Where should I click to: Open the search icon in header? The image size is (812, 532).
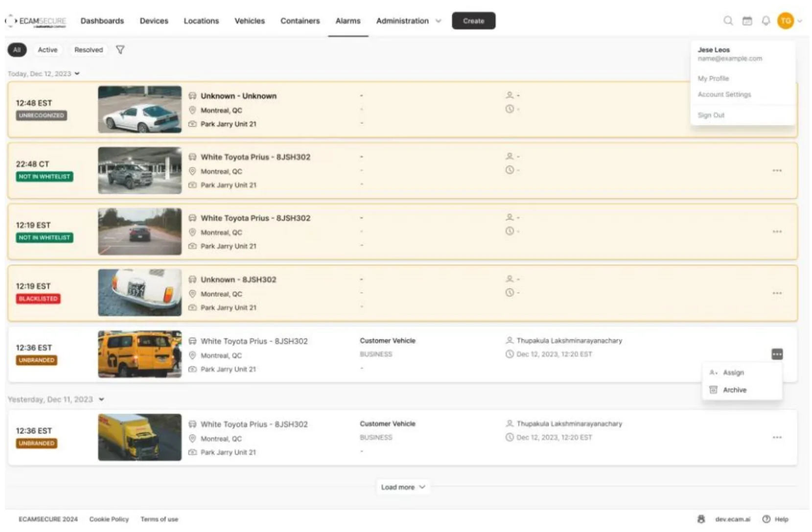point(728,21)
